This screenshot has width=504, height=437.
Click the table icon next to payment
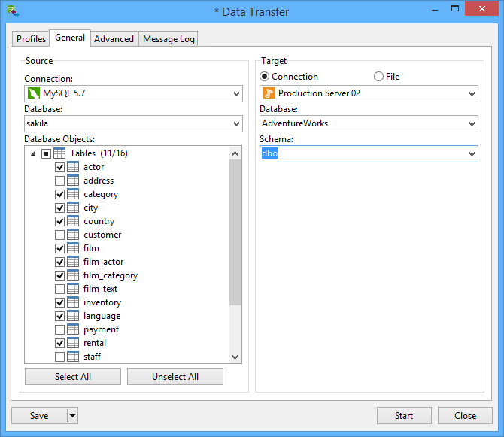(73, 329)
